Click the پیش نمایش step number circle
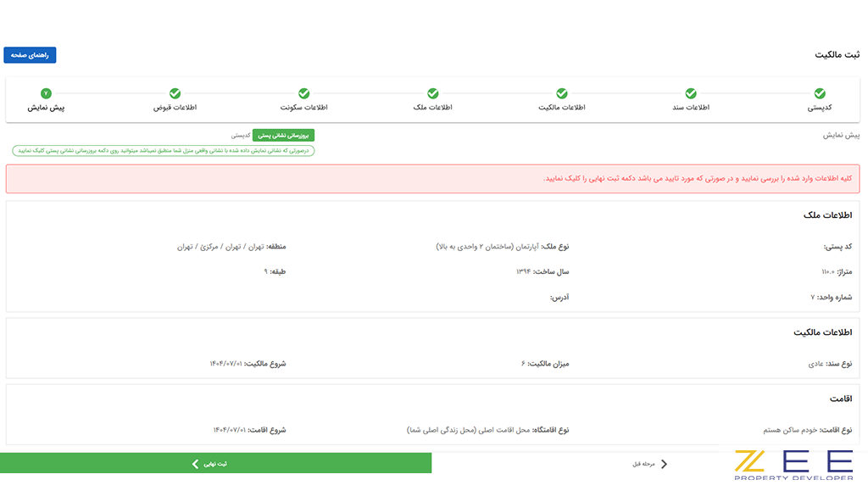This screenshot has height=491, width=868. pos(47,93)
